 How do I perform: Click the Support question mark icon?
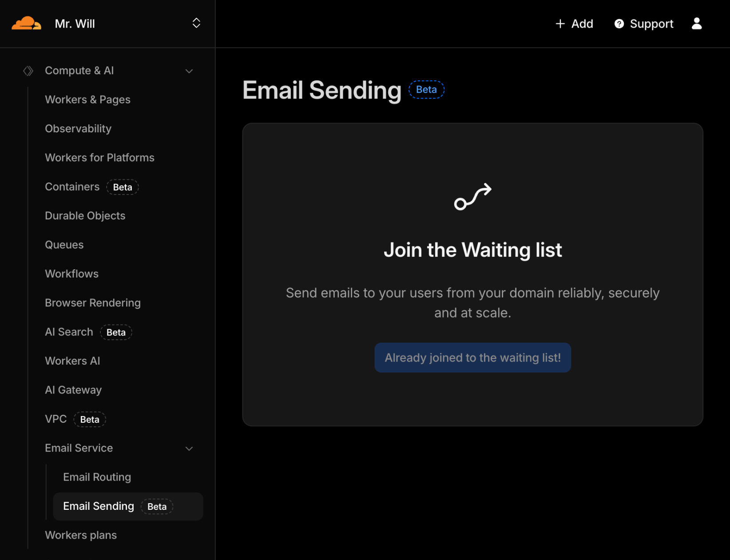[619, 24]
